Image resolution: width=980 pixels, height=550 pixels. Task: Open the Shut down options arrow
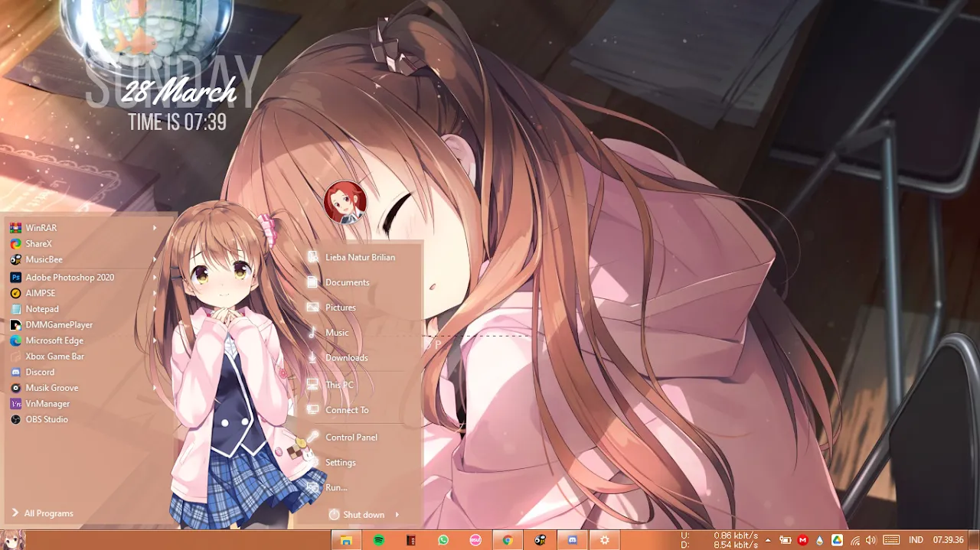pos(397,515)
